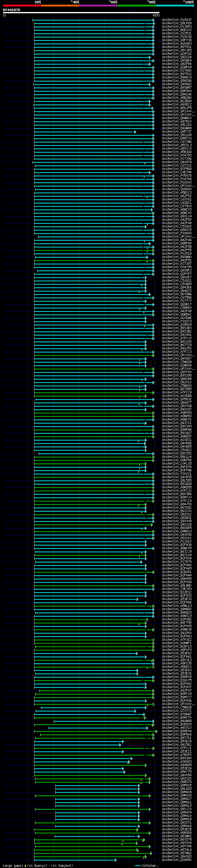Select the UniRef100_A9TYH4 label

(176, 846)
